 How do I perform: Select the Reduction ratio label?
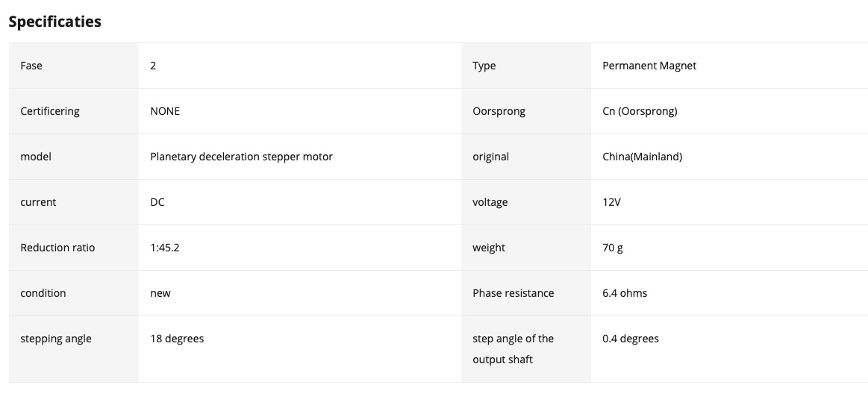(x=57, y=248)
